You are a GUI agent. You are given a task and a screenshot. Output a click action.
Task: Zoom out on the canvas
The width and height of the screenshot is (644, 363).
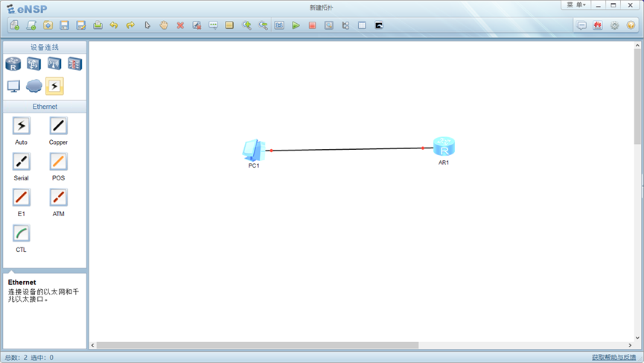(x=263, y=25)
